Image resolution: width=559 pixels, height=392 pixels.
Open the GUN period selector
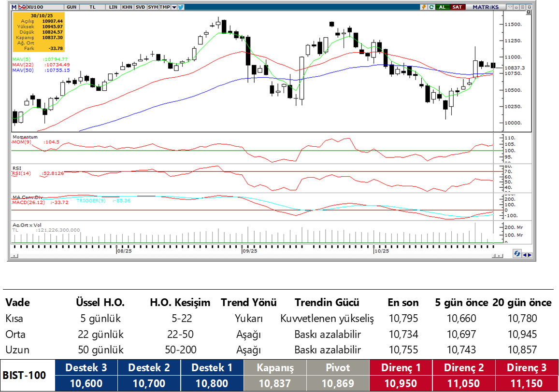coord(72,7)
